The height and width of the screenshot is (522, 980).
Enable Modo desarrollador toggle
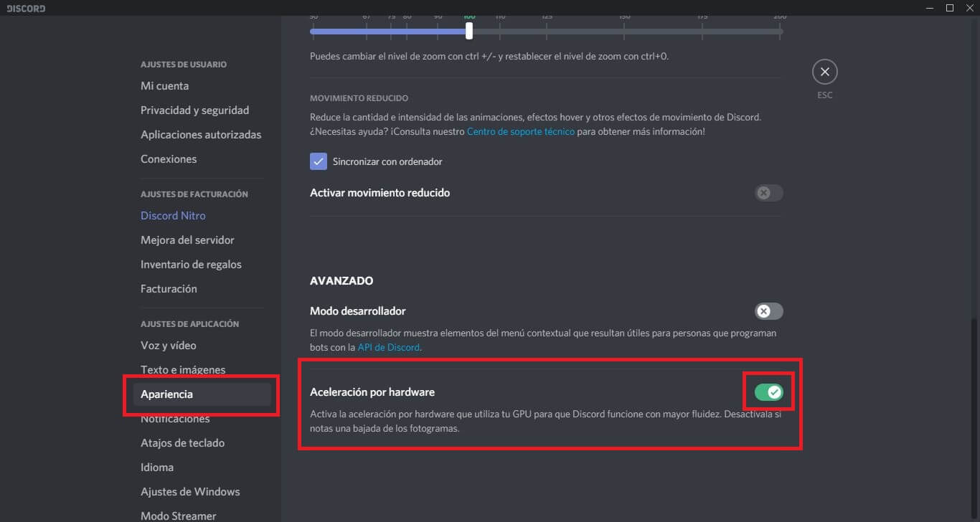[x=768, y=311]
